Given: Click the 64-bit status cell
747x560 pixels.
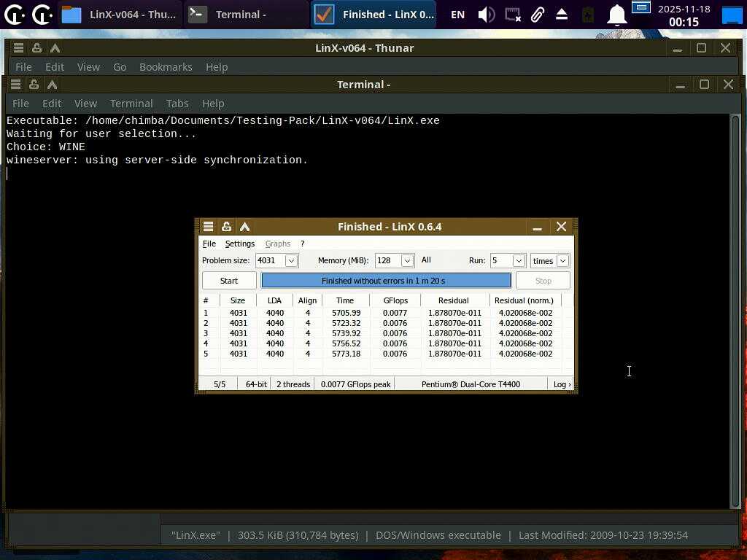Looking at the screenshot, I should pyautogui.click(x=256, y=384).
